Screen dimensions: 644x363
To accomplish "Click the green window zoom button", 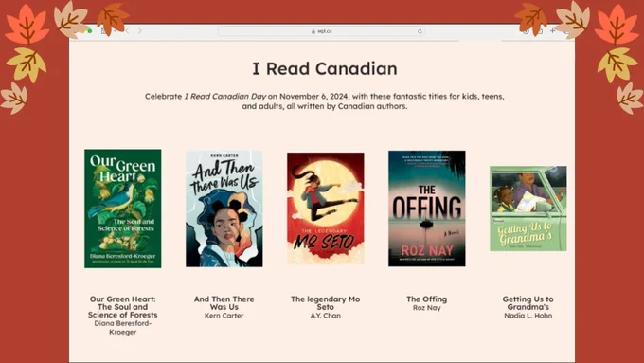I will (90, 31).
